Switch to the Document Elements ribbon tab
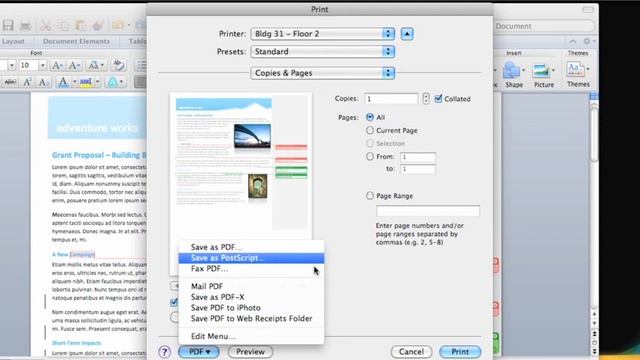The image size is (640, 360). click(76, 41)
